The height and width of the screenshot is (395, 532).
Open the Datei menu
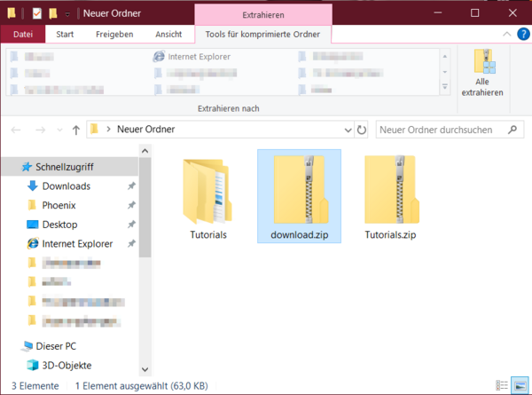coord(22,34)
